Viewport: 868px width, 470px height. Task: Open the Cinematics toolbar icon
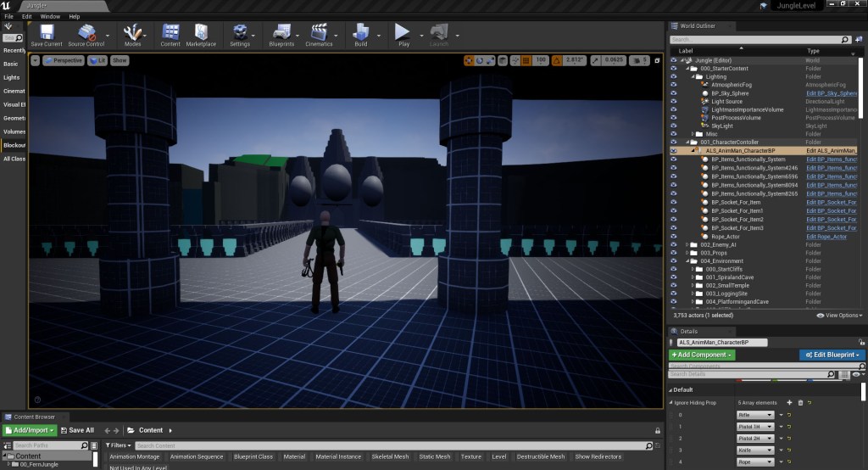320,34
